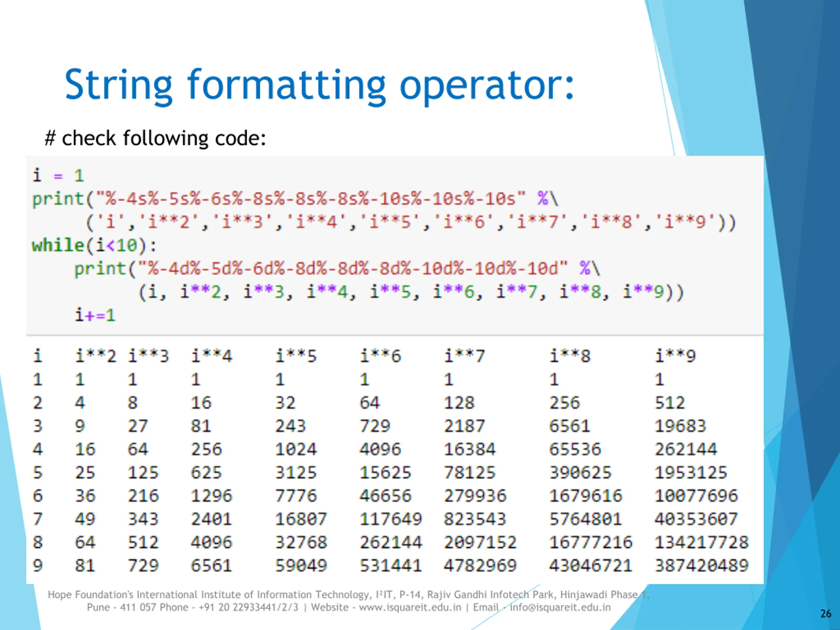Click the value 134217728 in output
Viewport: 840px width, 630px height.
coord(702,542)
